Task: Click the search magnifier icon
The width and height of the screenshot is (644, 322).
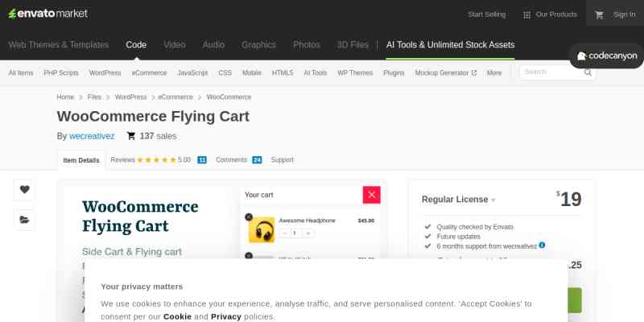Action: click(588, 72)
